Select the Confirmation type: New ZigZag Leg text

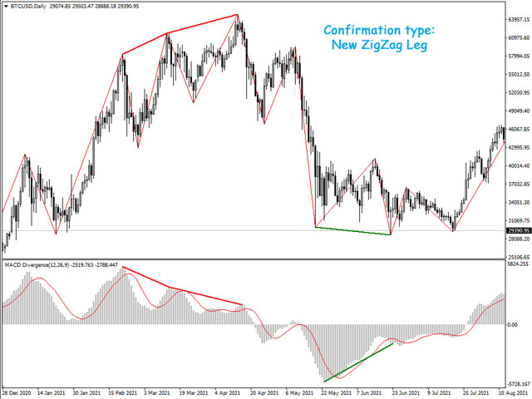click(379, 37)
